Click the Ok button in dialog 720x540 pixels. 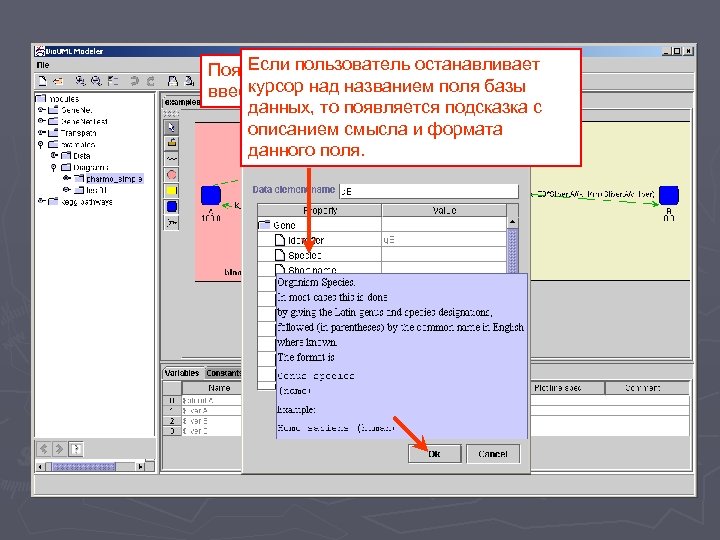coord(434,454)
